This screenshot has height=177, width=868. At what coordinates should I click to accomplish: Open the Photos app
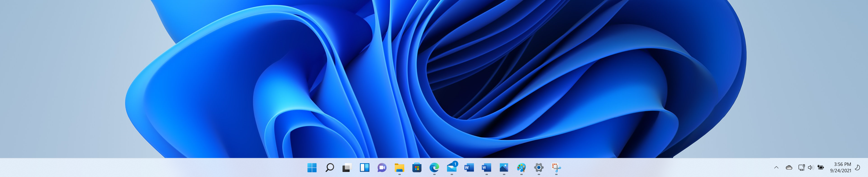pos(504,167)
